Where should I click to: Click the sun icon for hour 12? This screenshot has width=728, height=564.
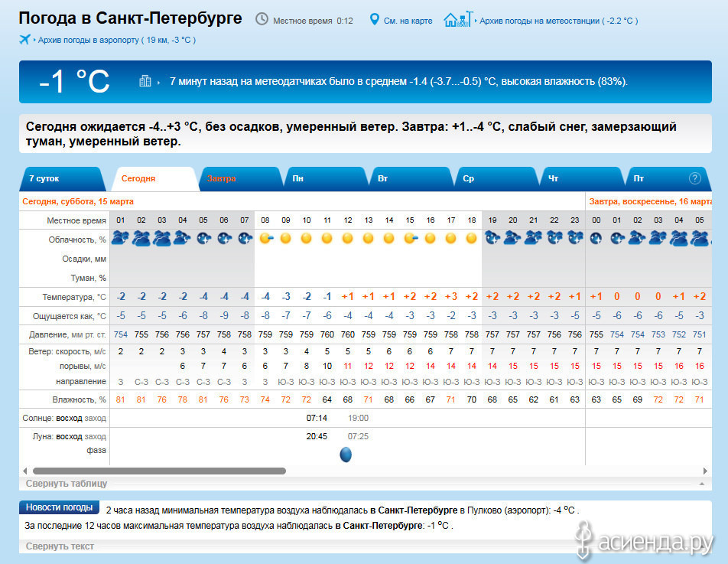click(x=347, y=238)
